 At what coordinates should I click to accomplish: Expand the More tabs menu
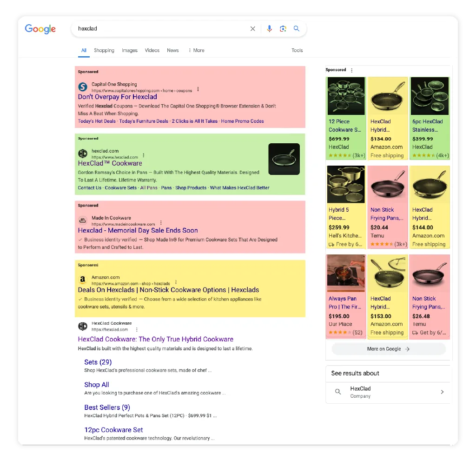pyautogui.click(x=197, y=50)
